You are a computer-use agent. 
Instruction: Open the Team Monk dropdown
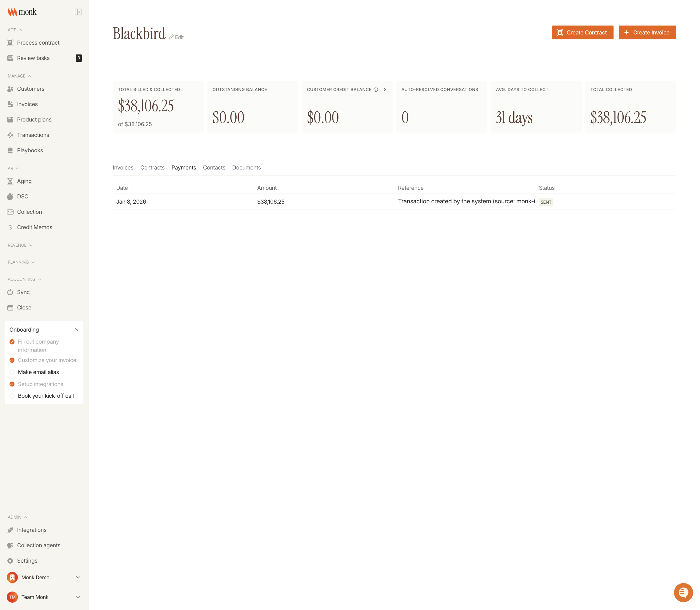pyautogui.click(x=78, y=597)
